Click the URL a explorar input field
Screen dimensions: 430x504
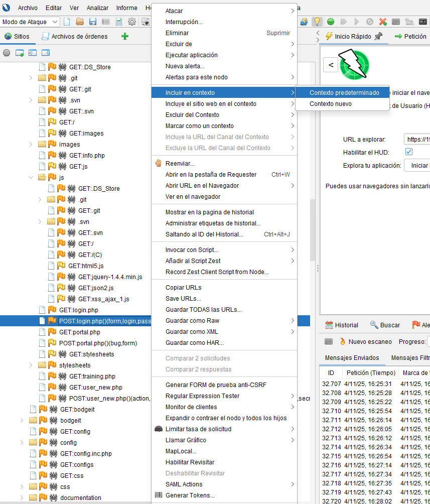pyautogui.click(x=416, y=139)
